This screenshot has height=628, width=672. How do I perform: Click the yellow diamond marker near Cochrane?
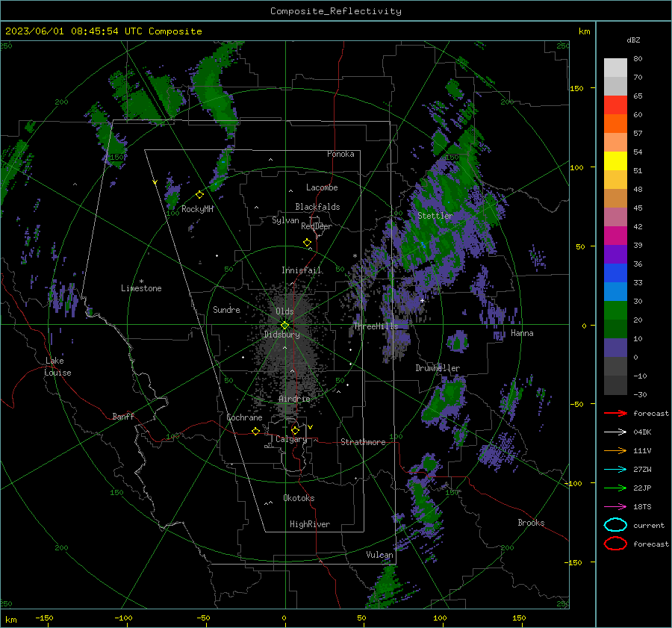255,431
